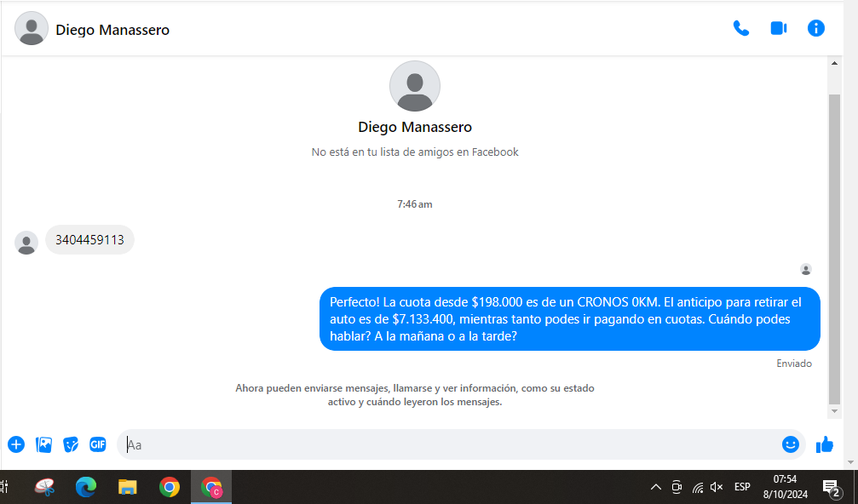858x504 pixels.
Task: Open File Explorer from the taskbar
Action: pos(128,487)
